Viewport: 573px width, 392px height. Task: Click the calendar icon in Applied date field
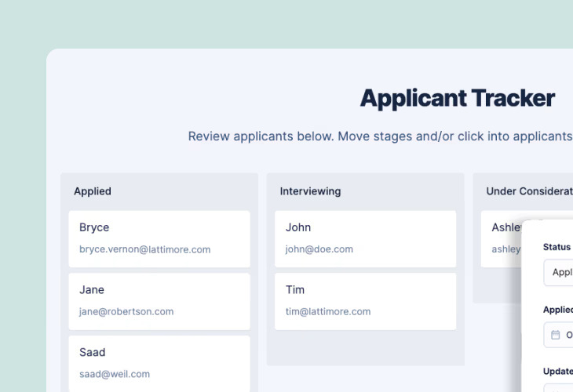(x=555, y=335)
